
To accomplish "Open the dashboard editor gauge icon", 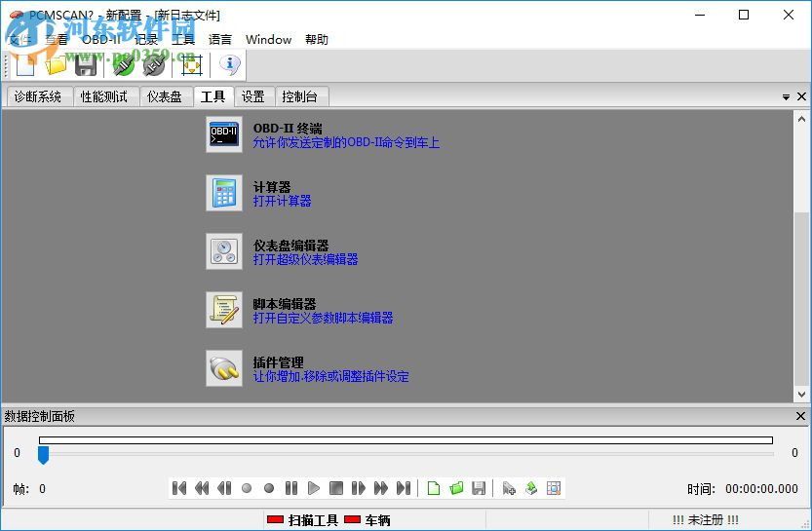I will (224, 251).
